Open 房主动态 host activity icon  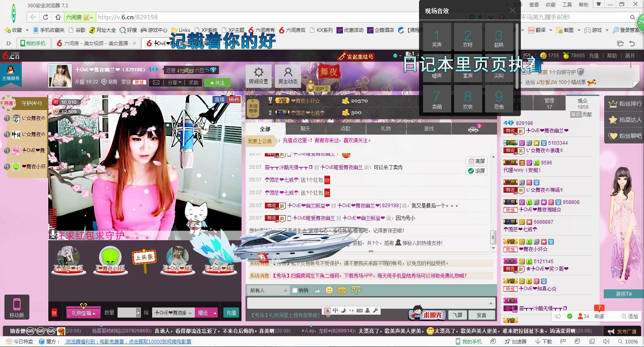(288, 76)
